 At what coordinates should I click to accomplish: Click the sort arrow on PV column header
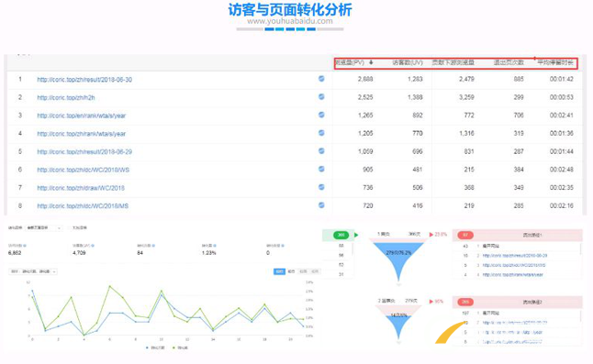(371, 62)
